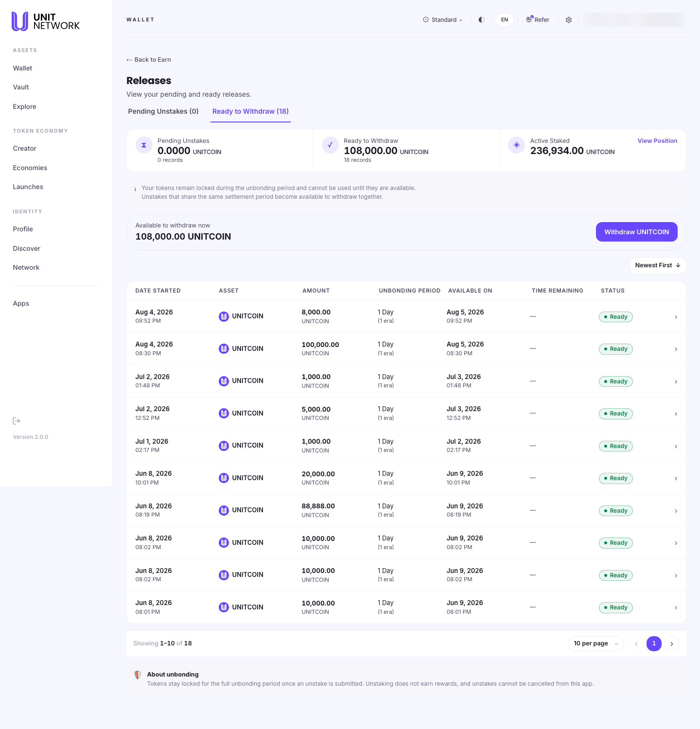Click the STATUS column header
700x729 pixels.
pos(612,291)
